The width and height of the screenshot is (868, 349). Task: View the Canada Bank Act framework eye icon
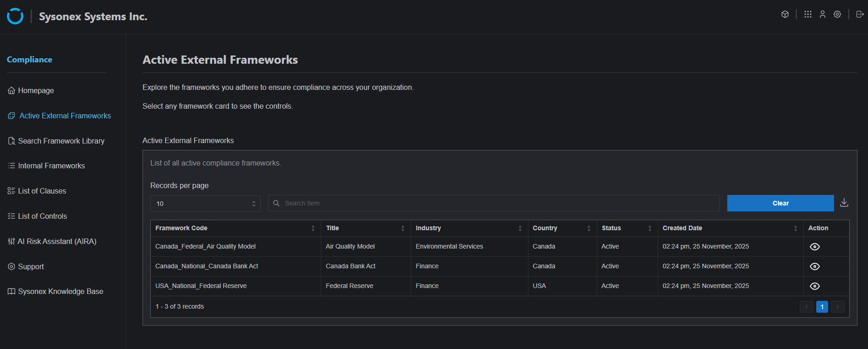(814, 266)
